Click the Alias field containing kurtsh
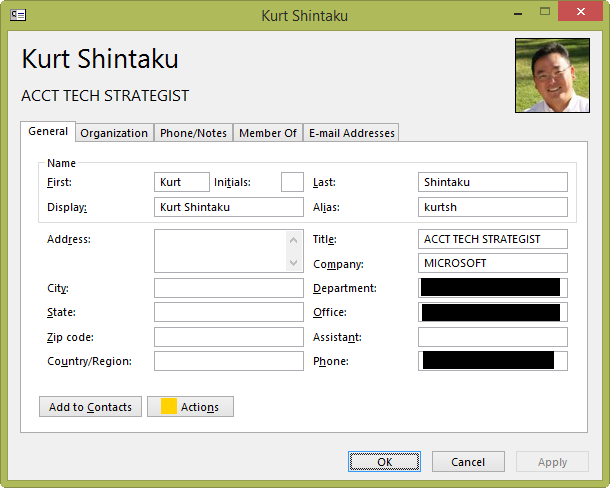 tap(492, 207)
